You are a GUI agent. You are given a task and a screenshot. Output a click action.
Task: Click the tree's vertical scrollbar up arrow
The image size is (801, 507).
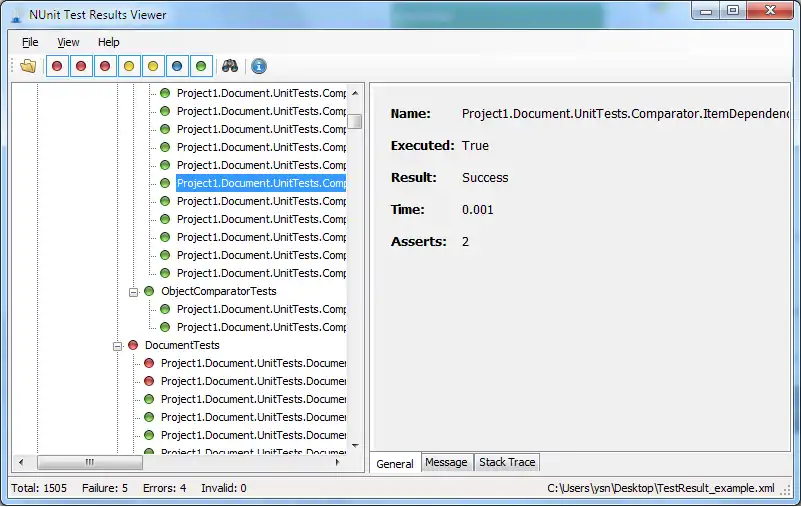356,93
